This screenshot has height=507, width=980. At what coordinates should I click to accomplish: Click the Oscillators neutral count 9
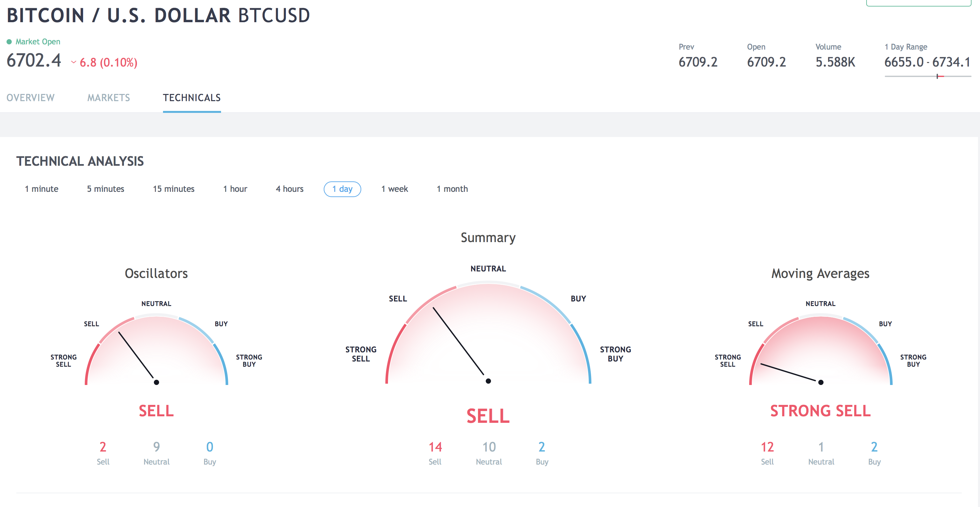tap(156, 447)
